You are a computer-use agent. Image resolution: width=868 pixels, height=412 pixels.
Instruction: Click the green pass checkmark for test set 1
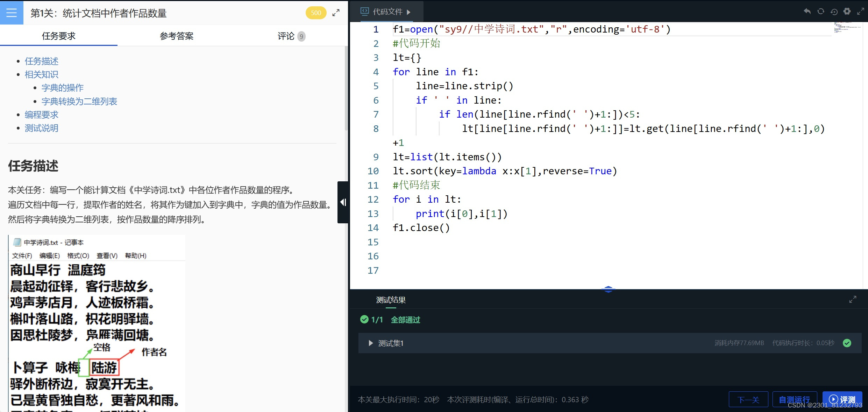(x=847, y=343)
